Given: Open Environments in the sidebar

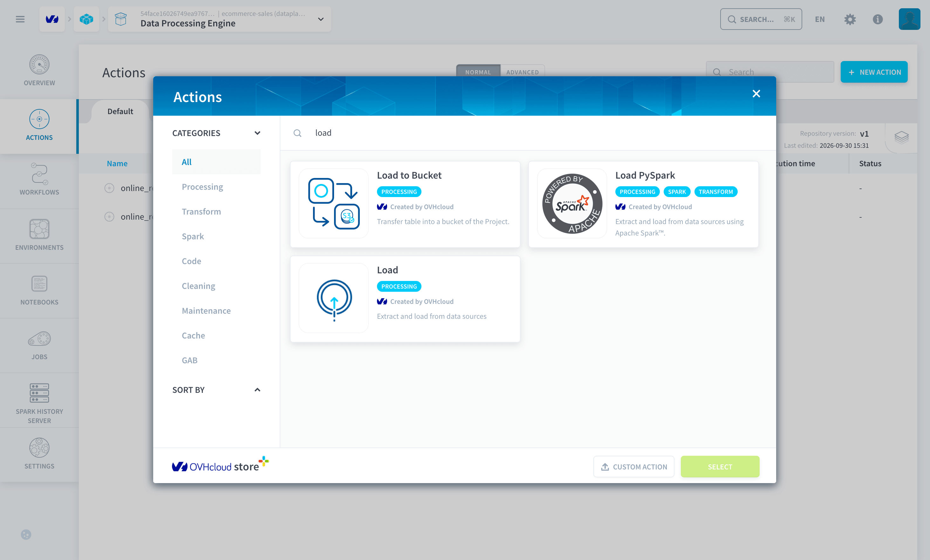Looking at the screenshot, I should [x=39, y=236].
